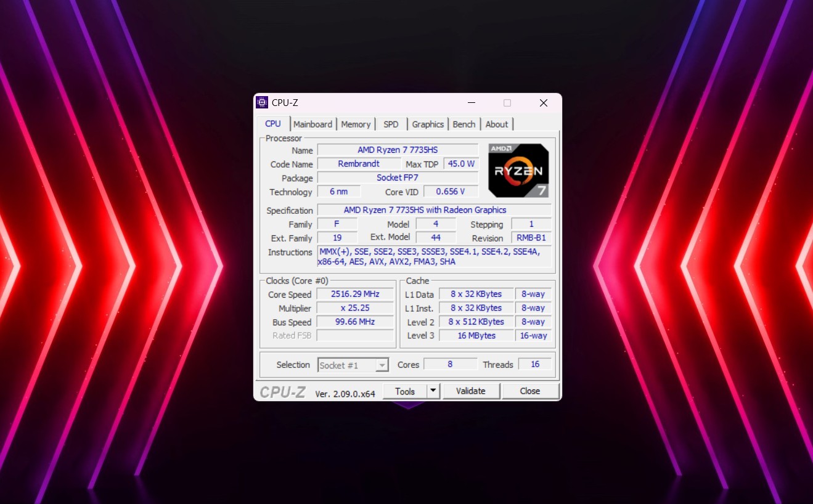The image size is (813, 504).
Task: Click the Threads value 16
Action: [x=535, y=364]
